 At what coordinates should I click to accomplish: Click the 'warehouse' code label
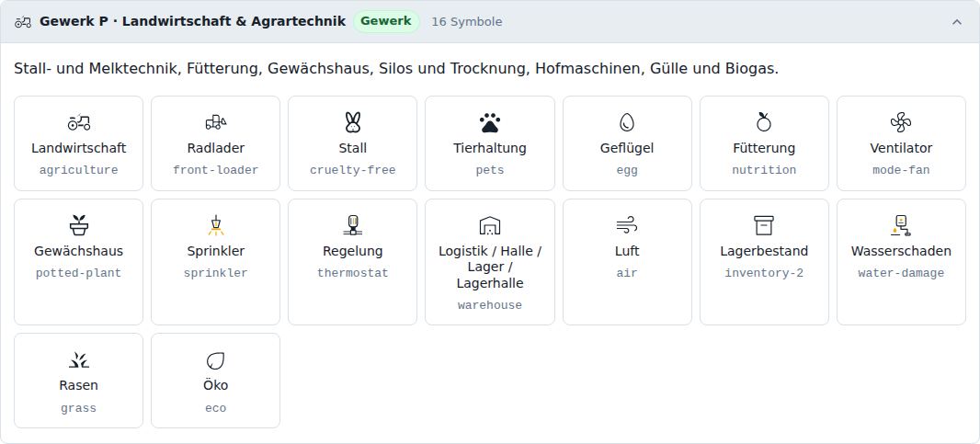490,305
